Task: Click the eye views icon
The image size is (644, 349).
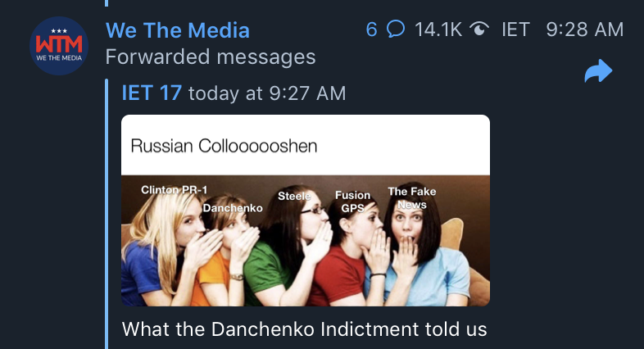Action: 478,29
